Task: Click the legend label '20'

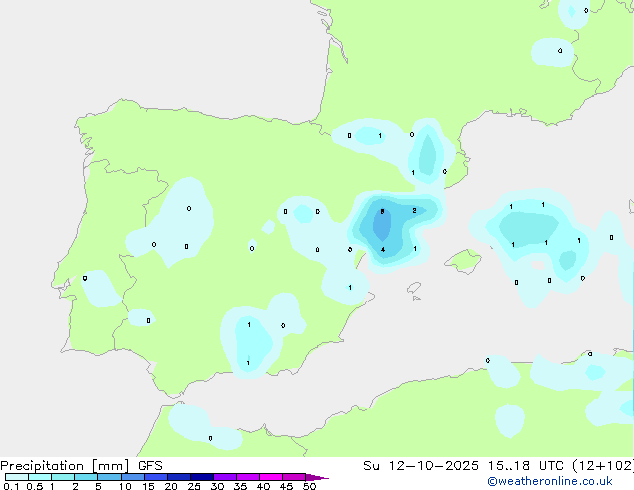Action: coord(171,486)
